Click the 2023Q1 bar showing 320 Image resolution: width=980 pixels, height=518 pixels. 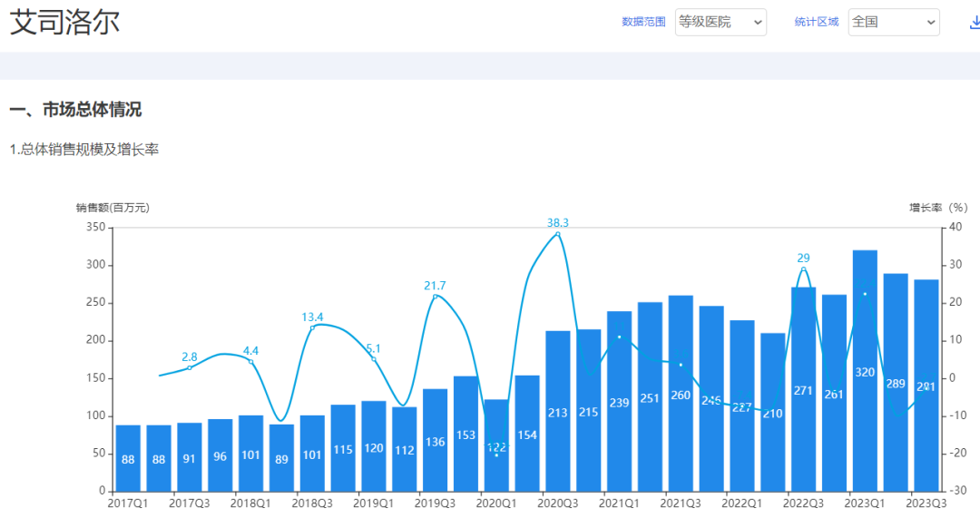click(865, 370)
